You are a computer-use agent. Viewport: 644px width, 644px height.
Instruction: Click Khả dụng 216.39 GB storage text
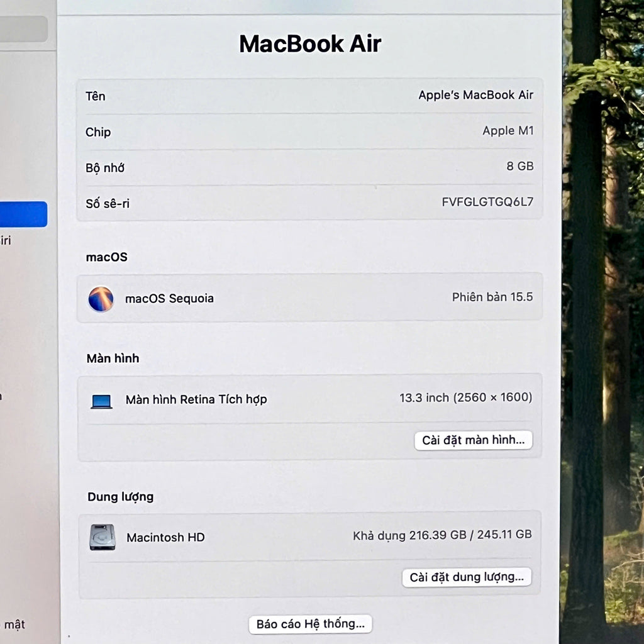(442, 535)
